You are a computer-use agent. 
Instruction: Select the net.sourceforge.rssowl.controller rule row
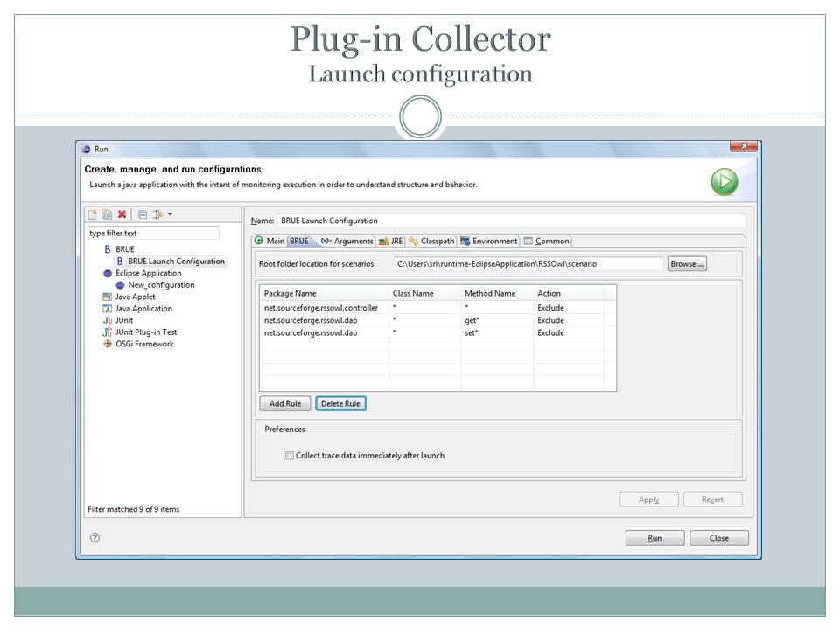437,308
